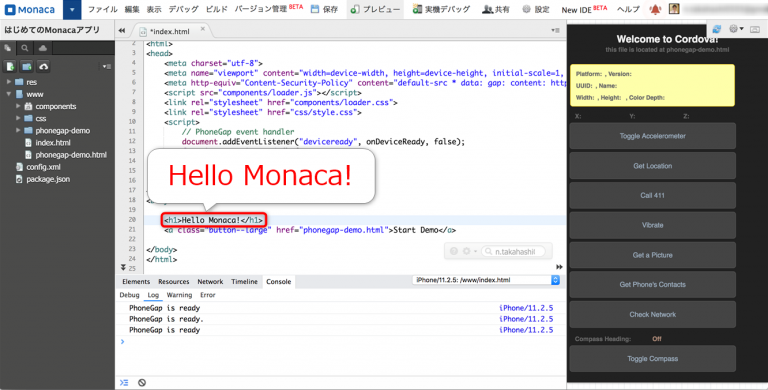This screenshot has width=768, height=390.
Task: Clear console with the ban icon
Action: click(142, 383)
